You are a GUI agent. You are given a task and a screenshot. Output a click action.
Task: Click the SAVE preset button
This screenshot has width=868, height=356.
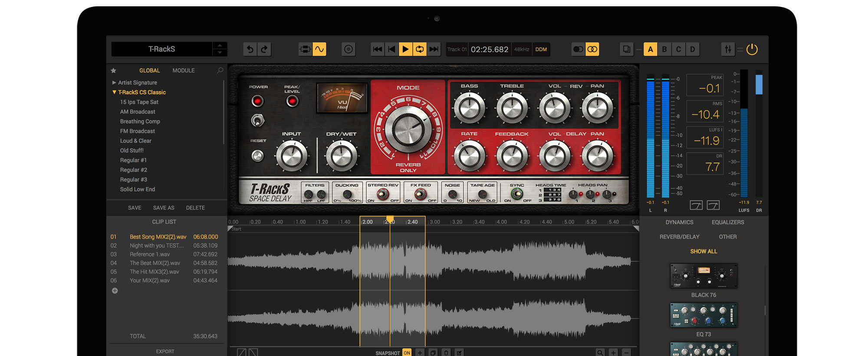click(x=135, y=208)
